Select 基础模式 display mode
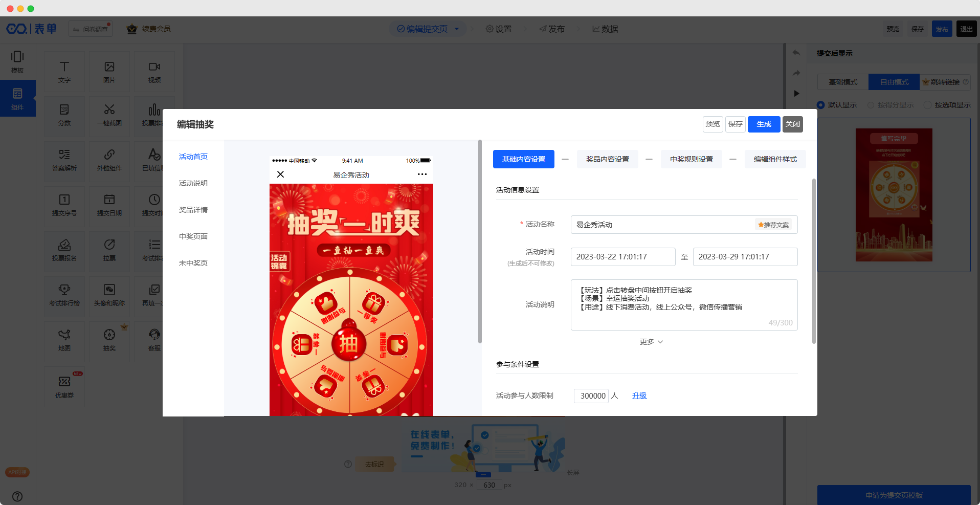Image resolution: width=980 pixels, height=505 pixels. [843, 82]
